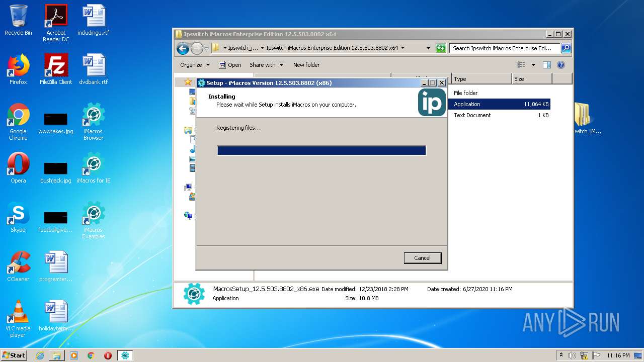Launch iMacros for IE shortcut

tap(94, 168)
